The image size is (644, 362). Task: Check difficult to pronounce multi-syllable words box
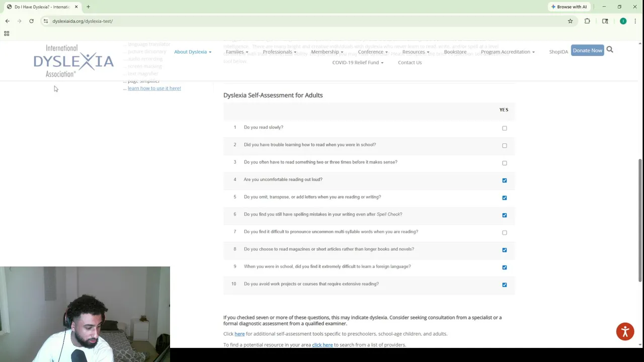504,233
